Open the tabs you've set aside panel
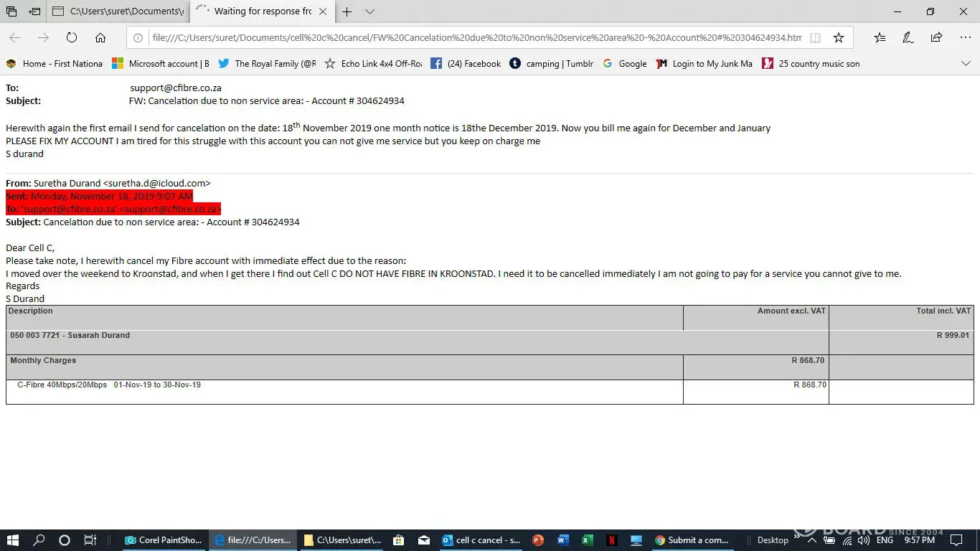980x551 pixels. click(11, 11)
